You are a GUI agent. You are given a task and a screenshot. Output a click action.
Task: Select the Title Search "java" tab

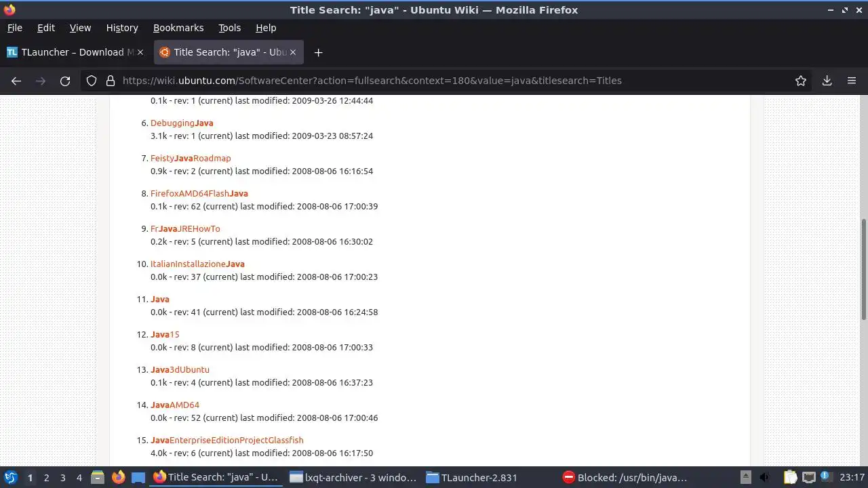[x=229, y=52]
